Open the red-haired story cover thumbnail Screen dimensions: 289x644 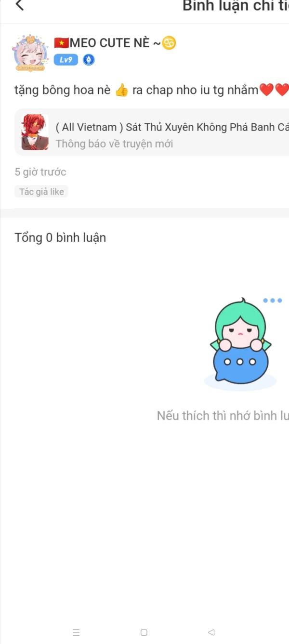(35, 132)
